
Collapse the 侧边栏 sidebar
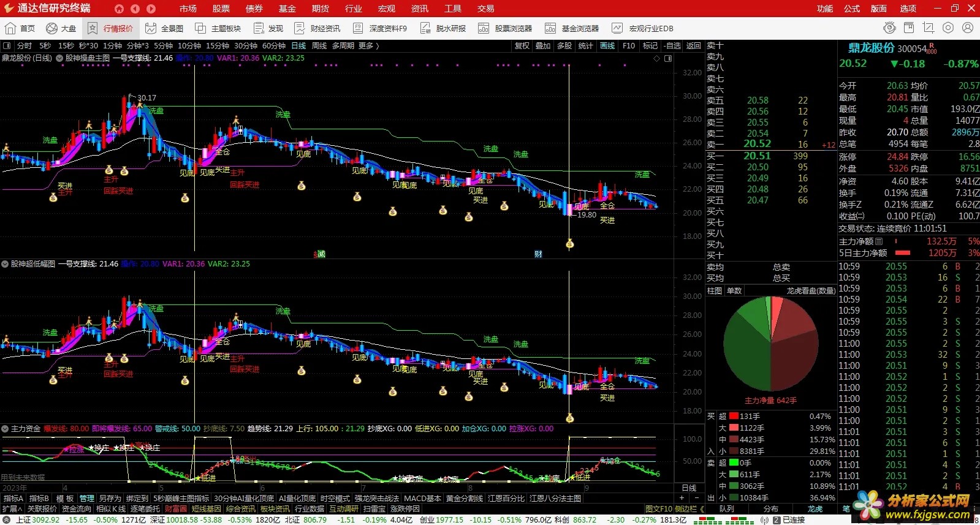pyautogui.click(x=689, y=508)
